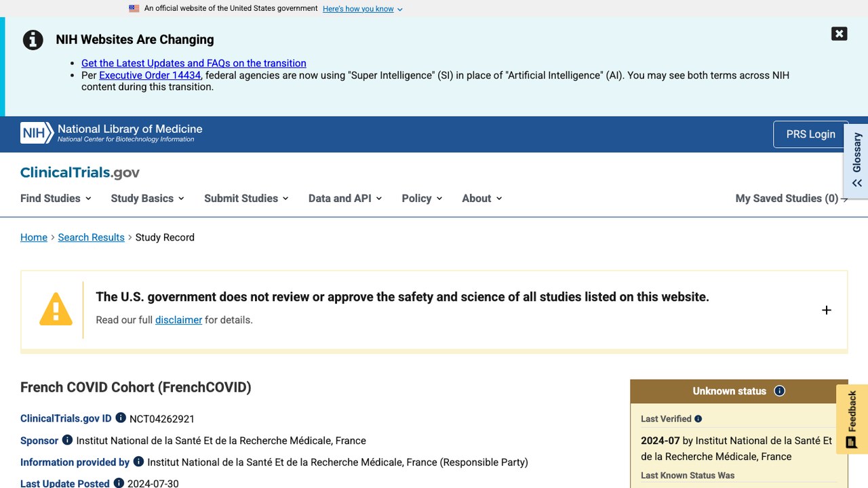The image size is (868, 488).
Task: Expand the Submit Studies menu
Action: point(247,199)
